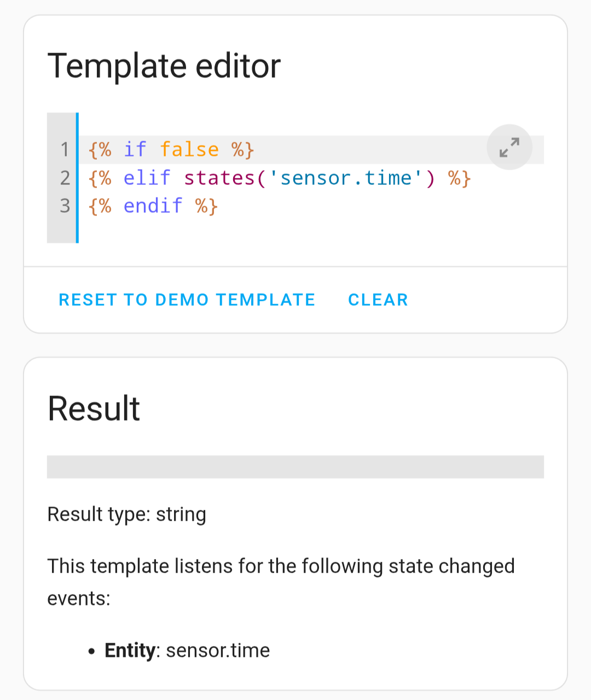Click the Result heading

click(x=94, y=409)
